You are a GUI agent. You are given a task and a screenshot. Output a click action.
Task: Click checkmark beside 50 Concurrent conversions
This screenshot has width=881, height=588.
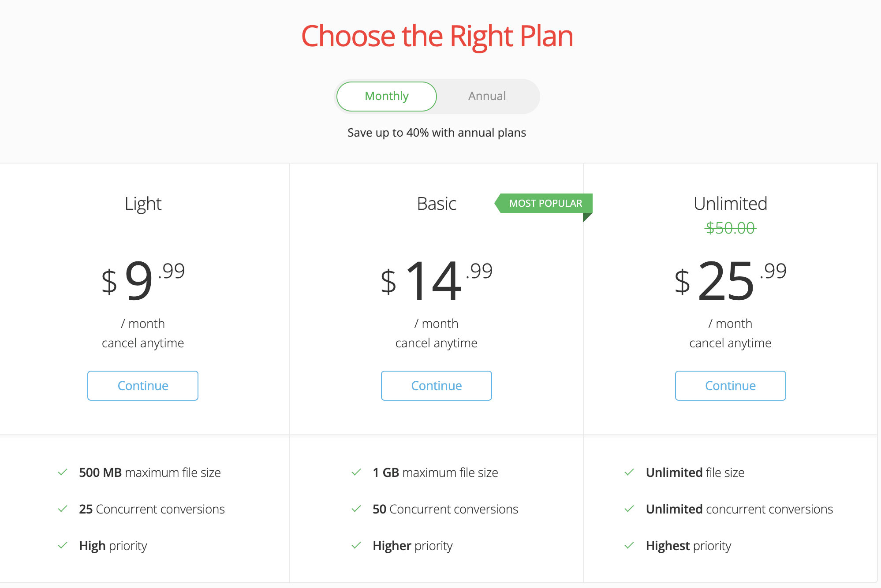[x=356, y=509]
